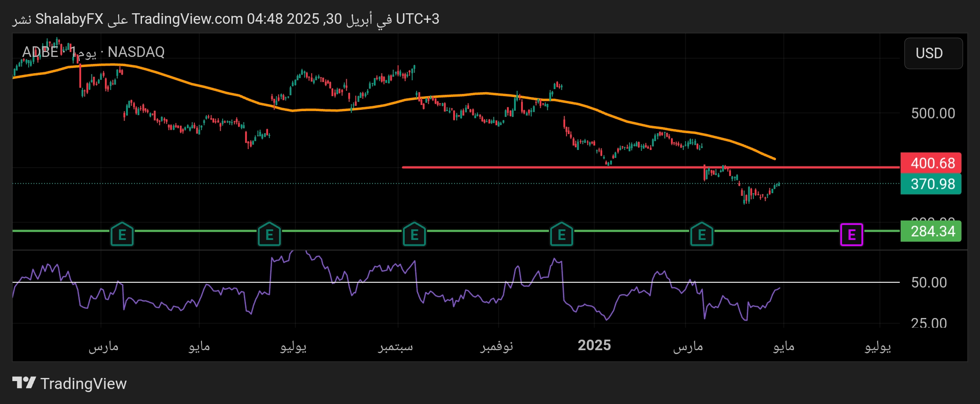Select the green 370.98 current price label
The width and height of the screenshot is (980, 404).
931,184
